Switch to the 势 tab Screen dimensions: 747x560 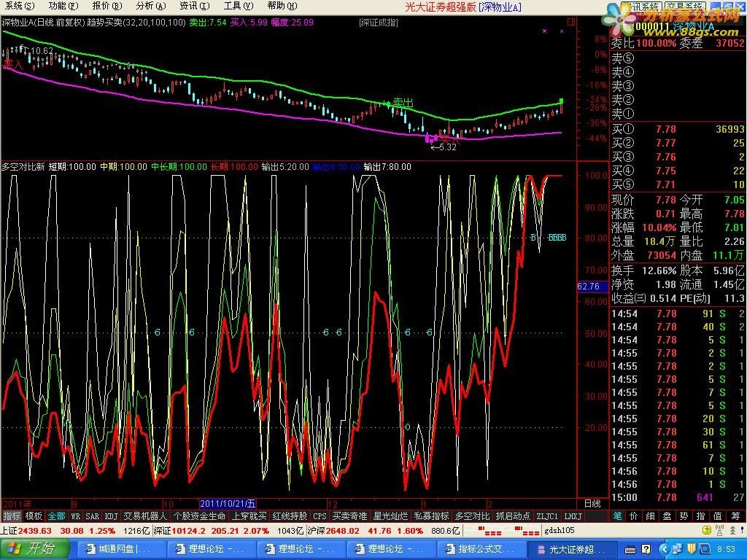pyautogui.click(x=684, y=516)
